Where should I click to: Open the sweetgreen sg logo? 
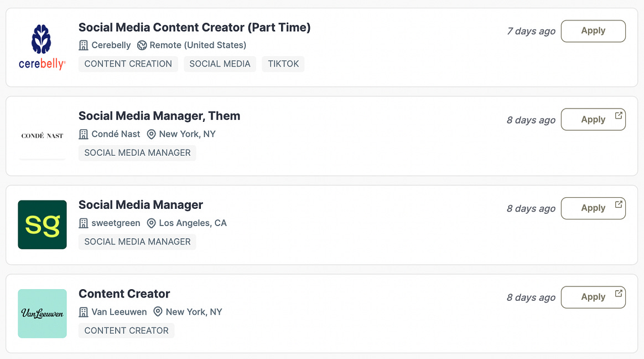(x=42, y=224)
